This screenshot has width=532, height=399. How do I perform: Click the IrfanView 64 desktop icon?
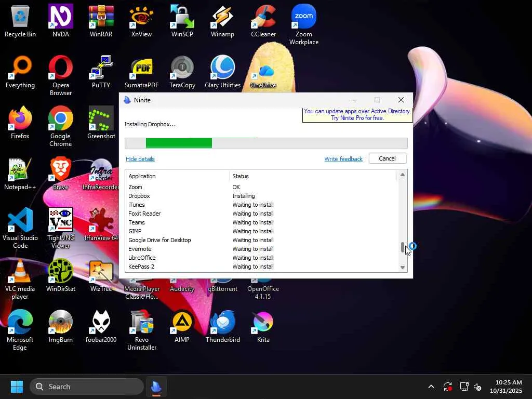pos(101,224)
